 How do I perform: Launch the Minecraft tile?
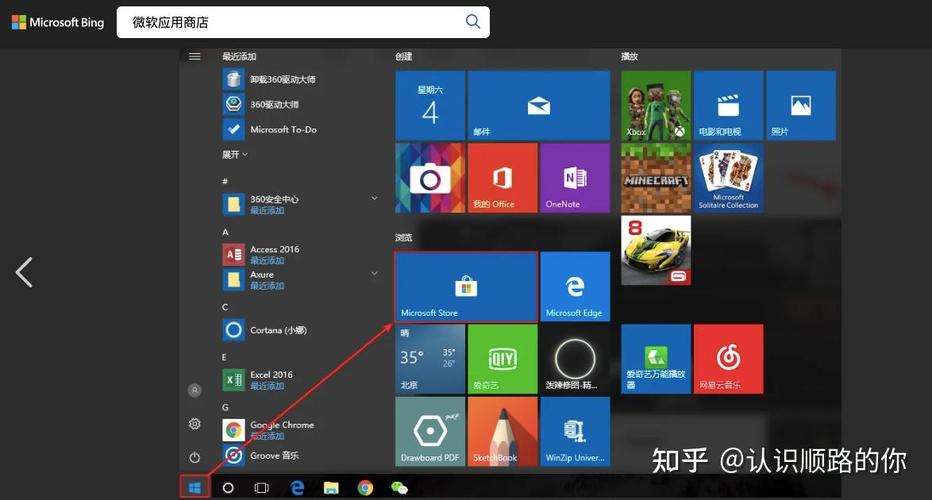[656, 178]
